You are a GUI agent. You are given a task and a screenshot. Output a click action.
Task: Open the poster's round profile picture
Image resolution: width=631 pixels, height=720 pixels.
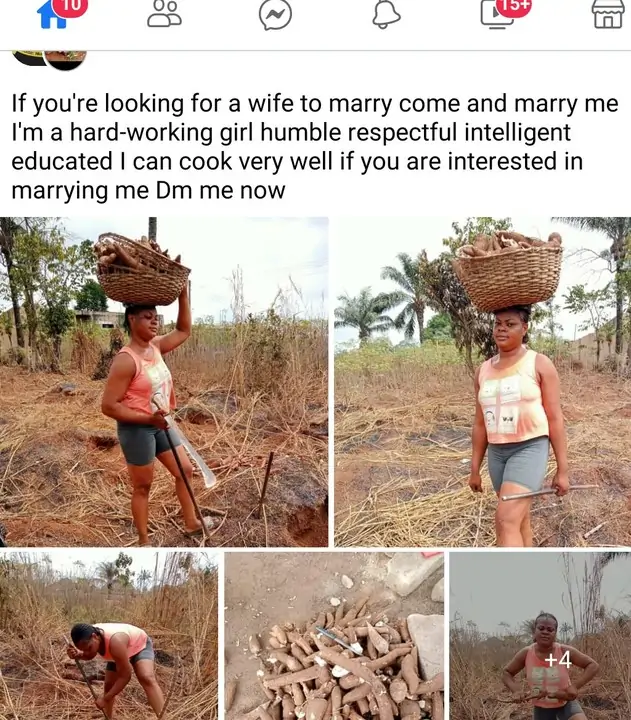[66, 60]
